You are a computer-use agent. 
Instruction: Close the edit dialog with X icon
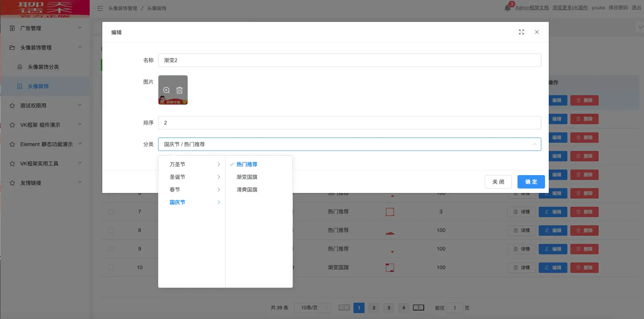coord(536,32)
